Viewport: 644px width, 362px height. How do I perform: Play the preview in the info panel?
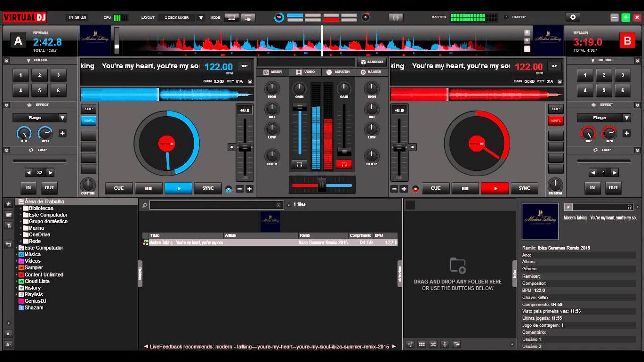[568, 207]
